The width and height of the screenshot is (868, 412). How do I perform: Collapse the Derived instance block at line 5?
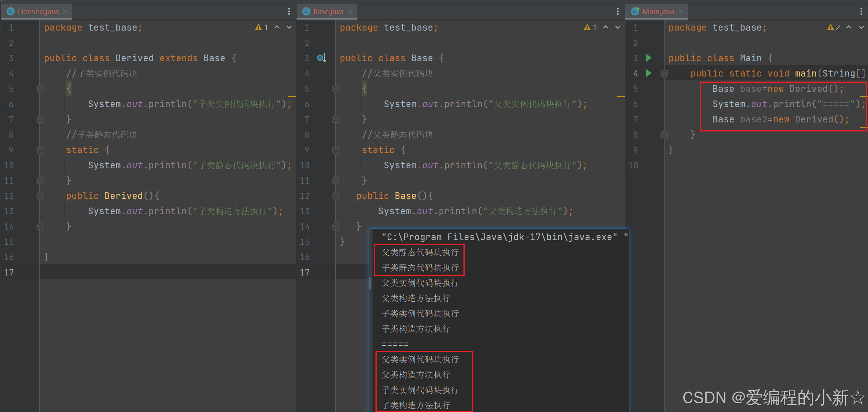point(40,89)
